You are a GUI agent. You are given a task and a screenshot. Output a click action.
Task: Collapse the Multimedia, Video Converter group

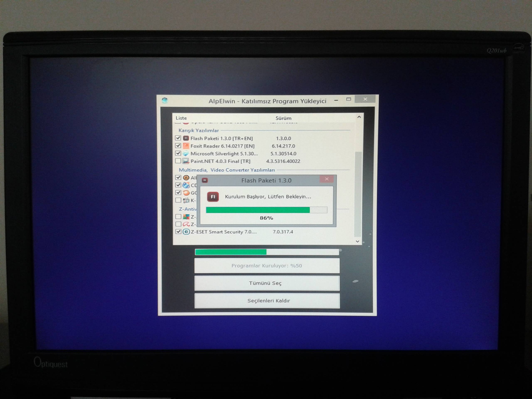(x=227, y=170)
